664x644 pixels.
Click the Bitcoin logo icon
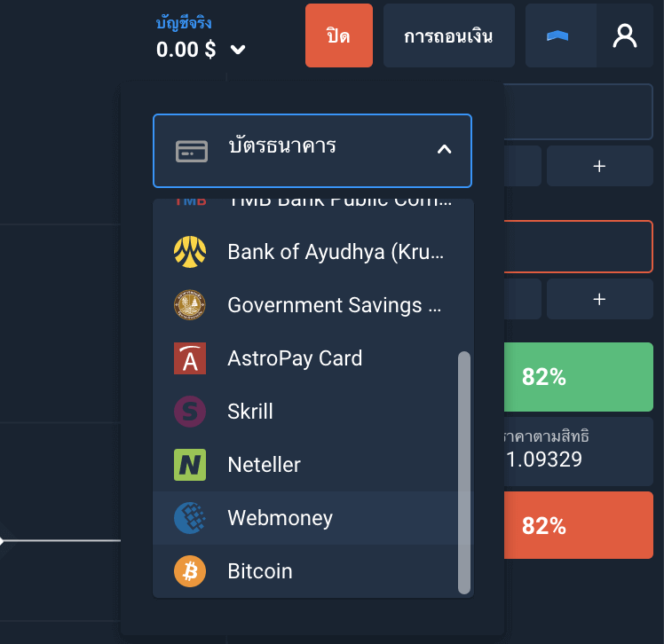click(x=190, y=571)
